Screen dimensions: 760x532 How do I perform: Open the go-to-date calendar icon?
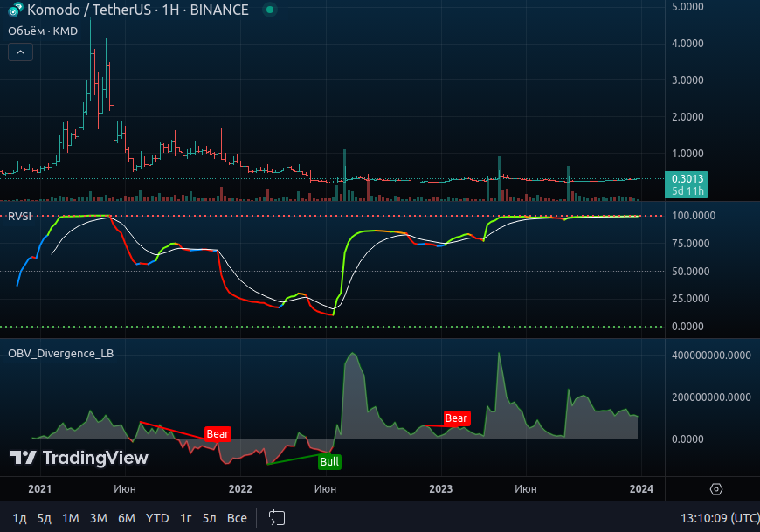tap(276, 517)
